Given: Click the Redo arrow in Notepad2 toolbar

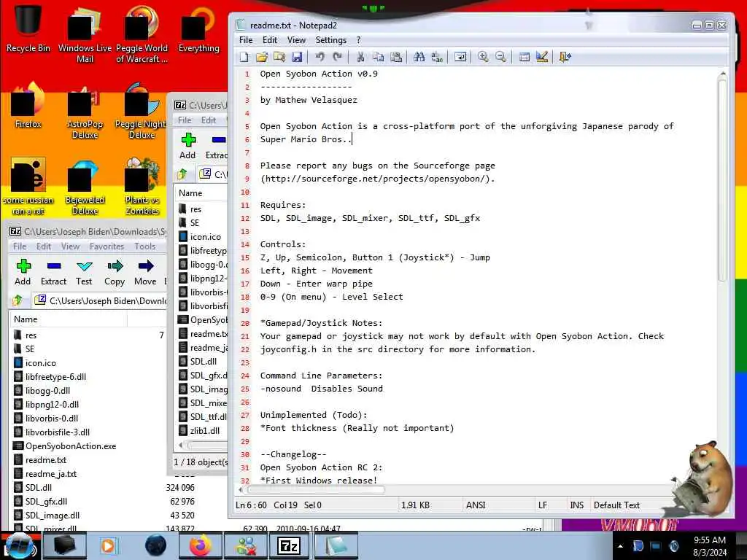Looking at the screenshot, I should coord(337,57).
